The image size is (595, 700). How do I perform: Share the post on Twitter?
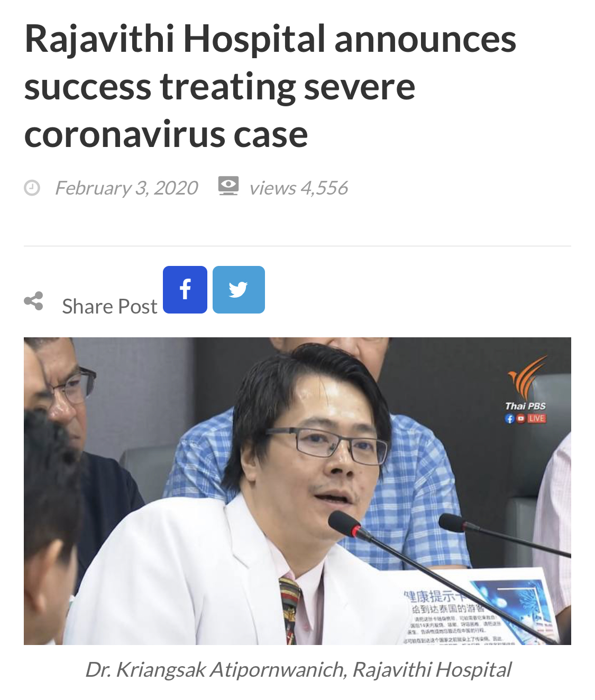[239, 290]
